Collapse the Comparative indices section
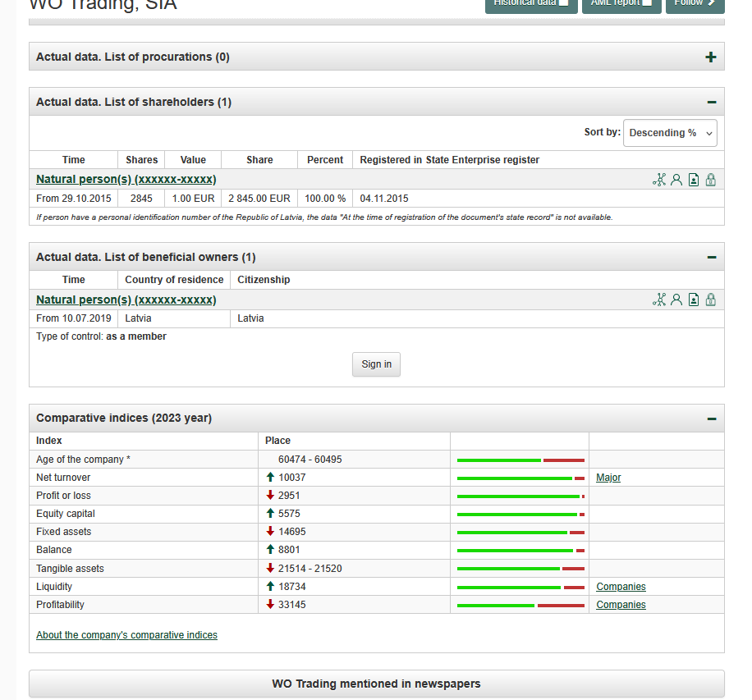 point(712,419)
